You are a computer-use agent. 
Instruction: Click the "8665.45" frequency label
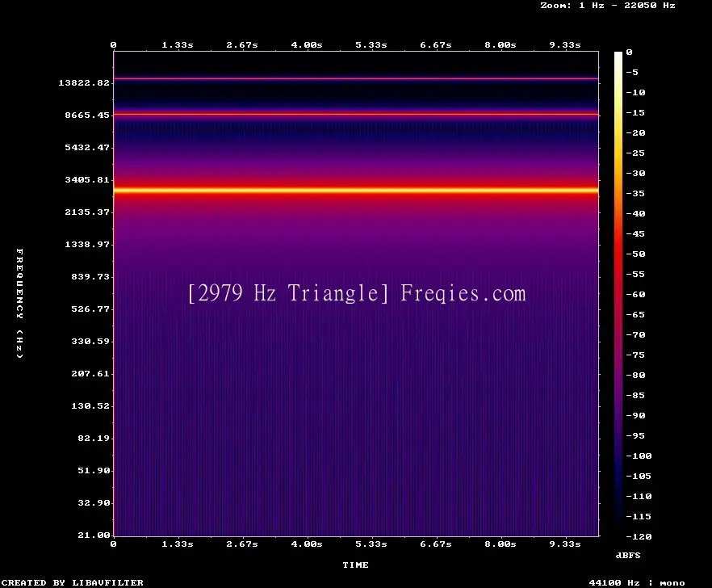[x=87, y=115]
